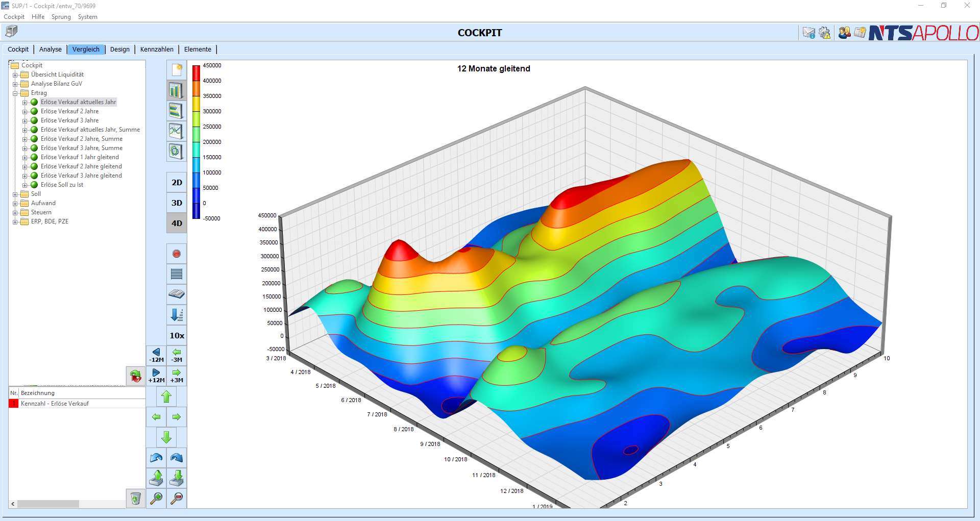Click the horizontal lines grid icon
This screenshot has height=521, width=980.
(x=177, y=274)
